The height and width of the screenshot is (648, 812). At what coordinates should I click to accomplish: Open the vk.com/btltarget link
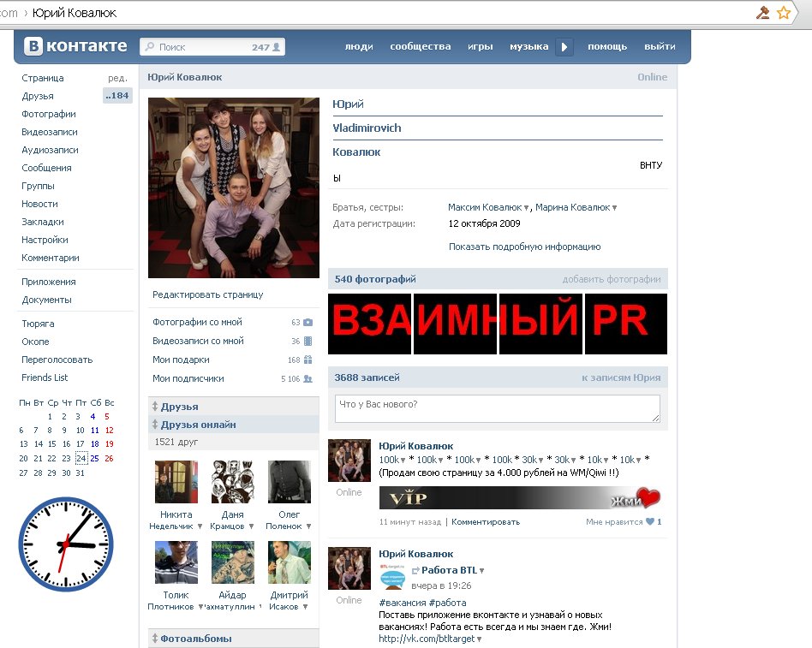click(427, 639)
